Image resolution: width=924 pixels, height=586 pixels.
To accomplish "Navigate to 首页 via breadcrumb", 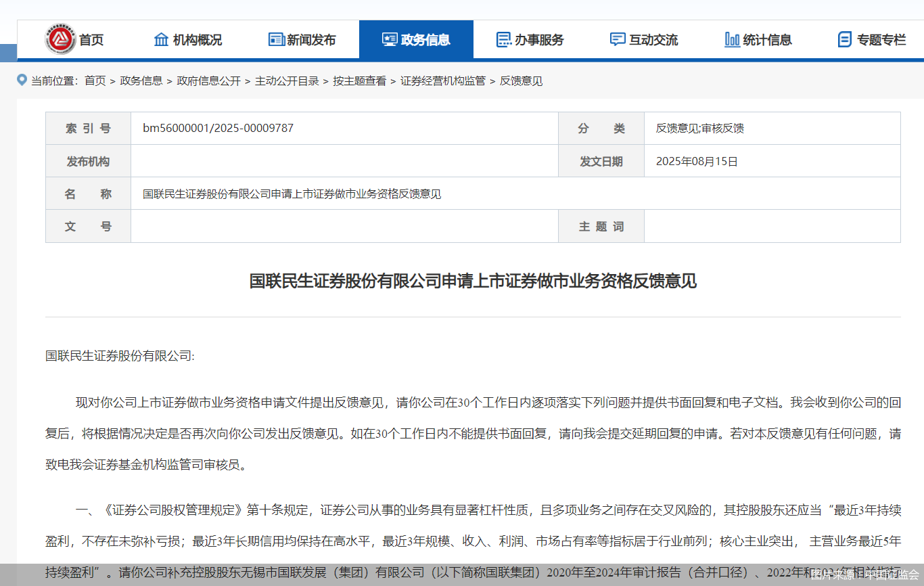I will click(95, 81).
